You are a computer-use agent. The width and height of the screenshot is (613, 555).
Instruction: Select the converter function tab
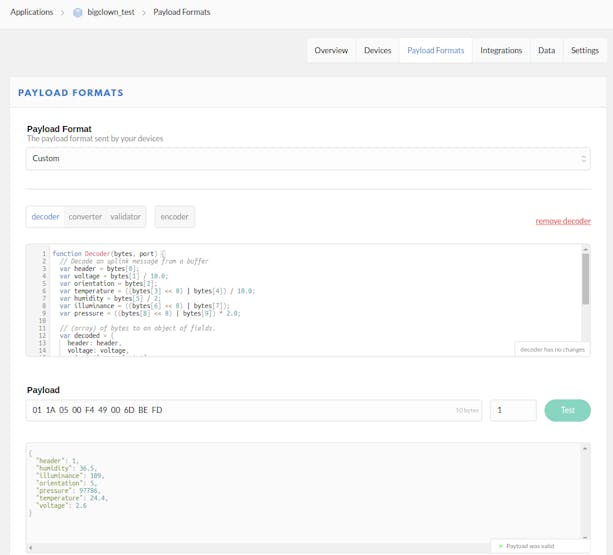click(85, 217)
